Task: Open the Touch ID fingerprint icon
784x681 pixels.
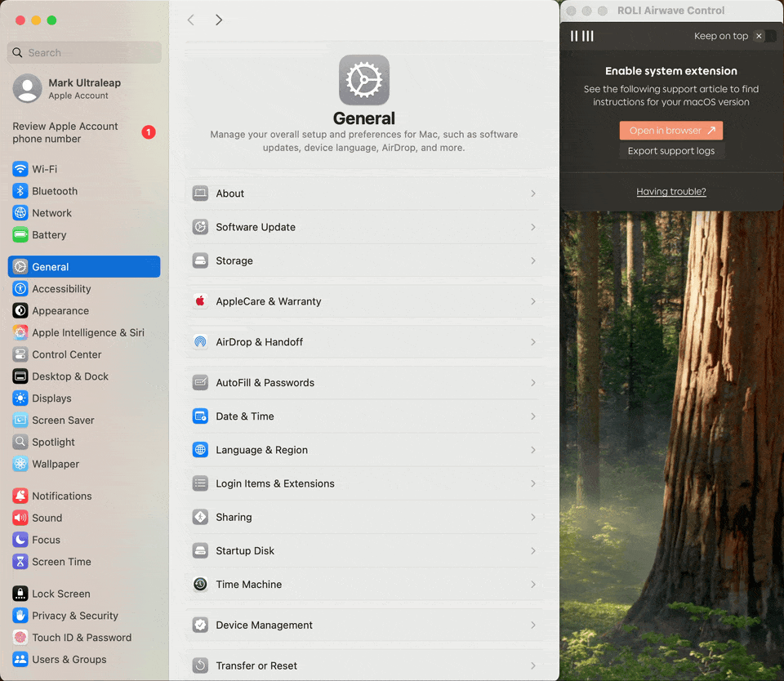Action: tap(20, 638)
